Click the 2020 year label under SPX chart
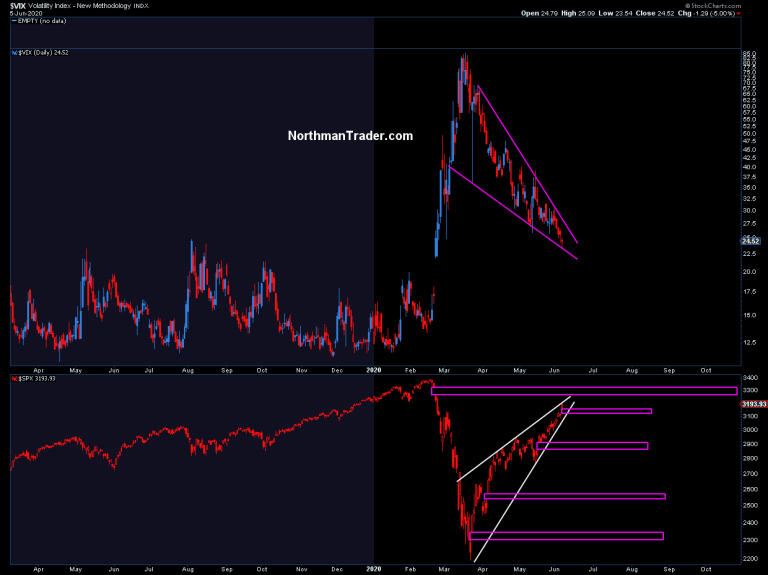 (374, 566)
